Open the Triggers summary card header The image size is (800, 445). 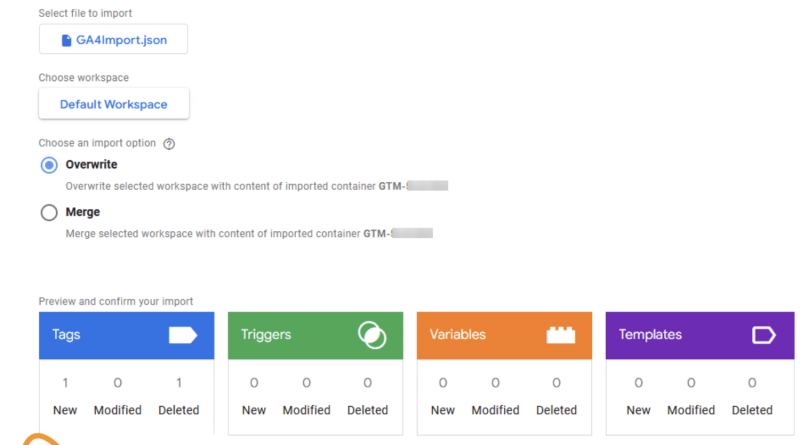point(290,336)
